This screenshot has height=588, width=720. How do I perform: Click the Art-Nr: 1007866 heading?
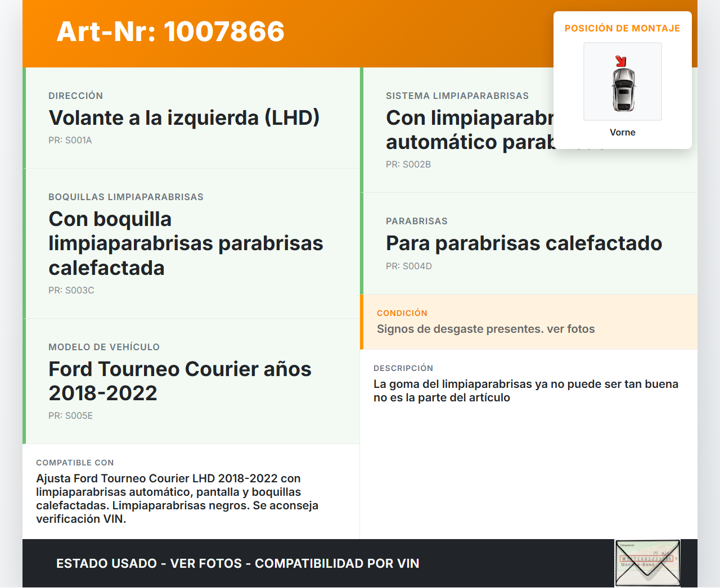coord(170,31)
